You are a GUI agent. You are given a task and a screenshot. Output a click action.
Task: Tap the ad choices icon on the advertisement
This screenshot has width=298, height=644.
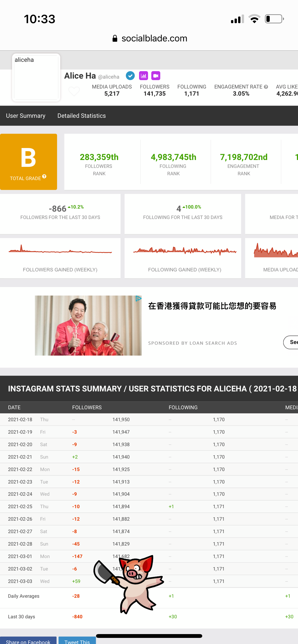tap(138, 299)
